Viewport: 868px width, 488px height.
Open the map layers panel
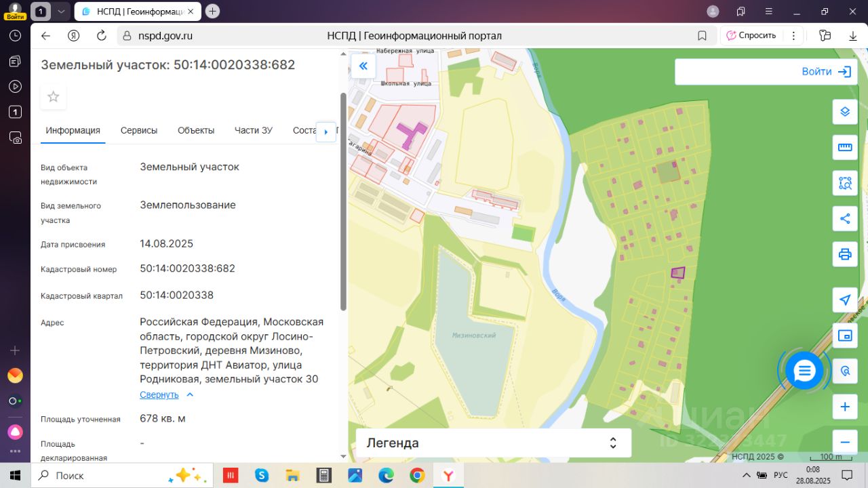point(845,112)
